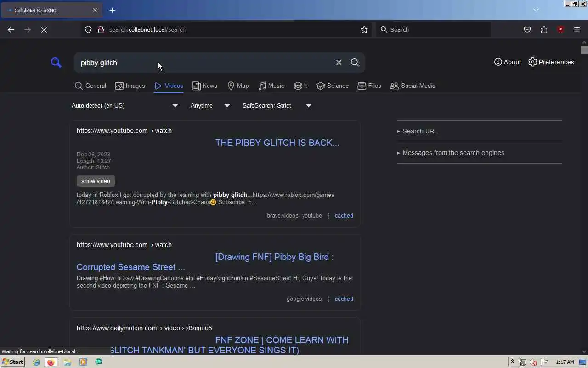The image size is (588, 368).
Task: Switch to the It tab
Action: (x=301, y=86)
